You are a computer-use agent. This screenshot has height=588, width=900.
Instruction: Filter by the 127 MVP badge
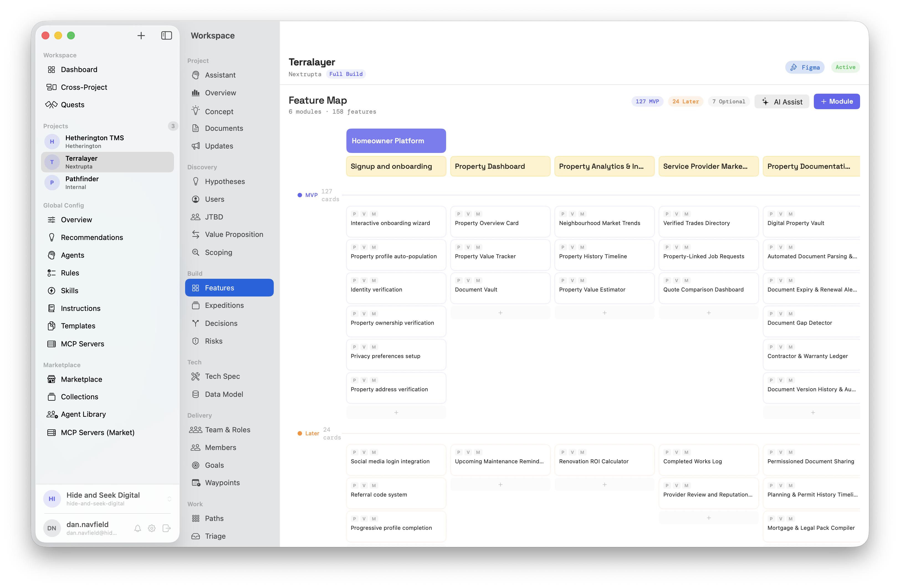[x=647, y=101]
